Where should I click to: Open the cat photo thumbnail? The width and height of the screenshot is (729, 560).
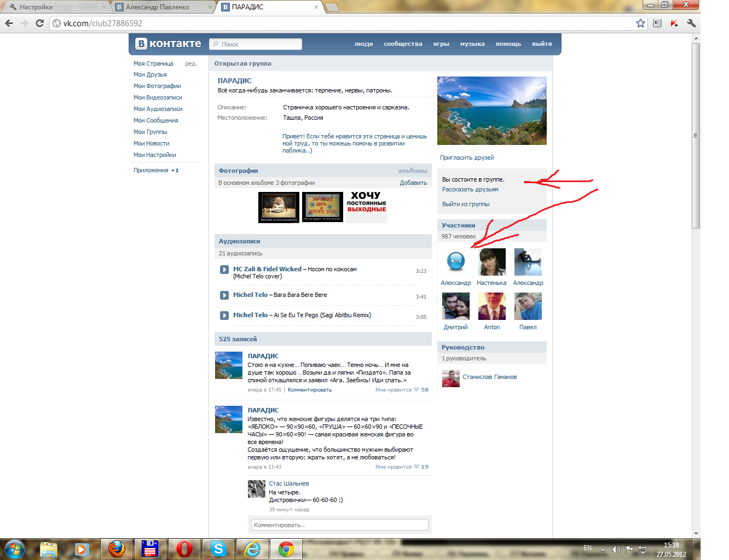[x=279, y=207]
